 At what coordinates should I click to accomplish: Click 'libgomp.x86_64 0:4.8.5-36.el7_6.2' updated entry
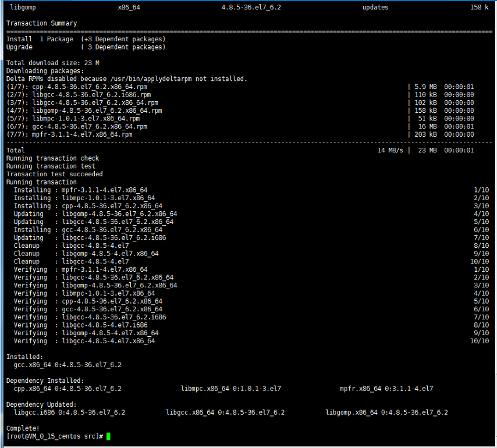[386, 412]
